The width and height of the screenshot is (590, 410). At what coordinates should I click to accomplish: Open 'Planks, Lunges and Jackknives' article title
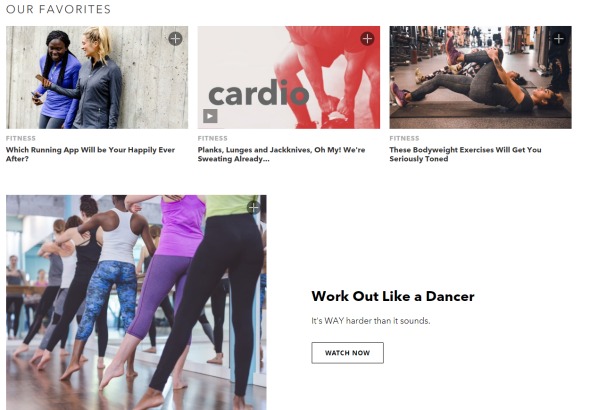(281, 154)
